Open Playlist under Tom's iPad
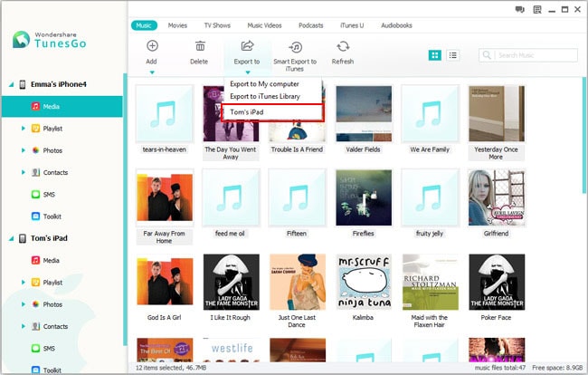This screenshot has height=375, width=588. [52, 283]
